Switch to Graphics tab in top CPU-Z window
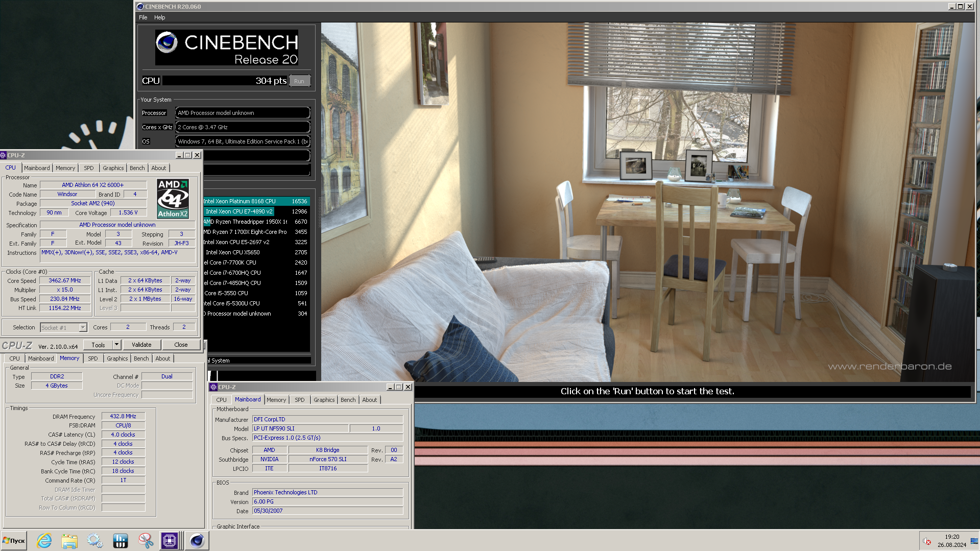This screenshot has width=980, height=551. (113, 168)
